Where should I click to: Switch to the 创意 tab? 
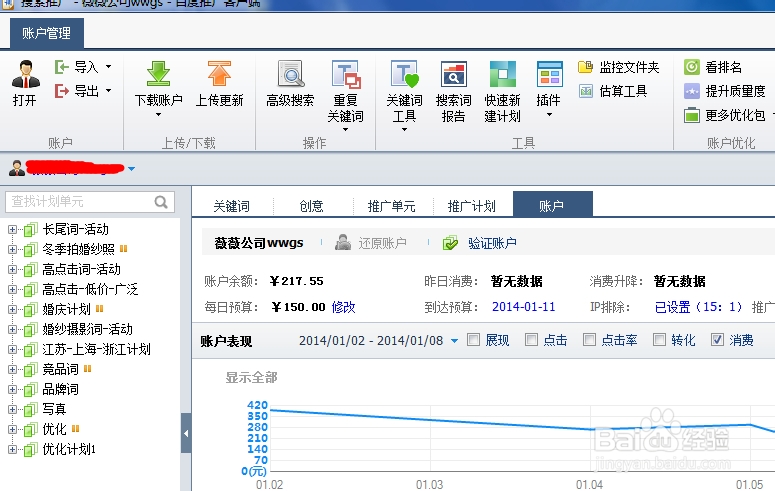click(311, 206)
